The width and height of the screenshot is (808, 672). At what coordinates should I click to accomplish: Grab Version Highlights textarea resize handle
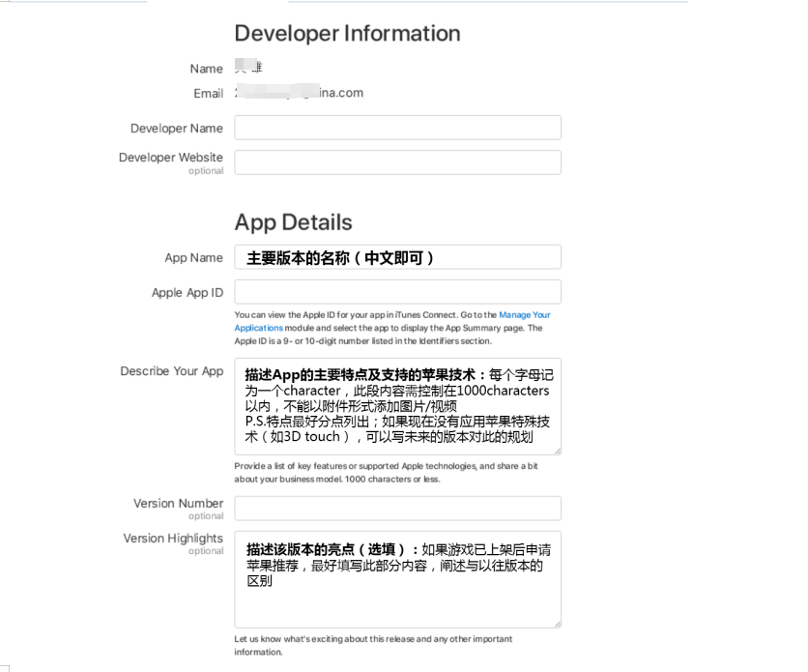(x=558, y=624)
